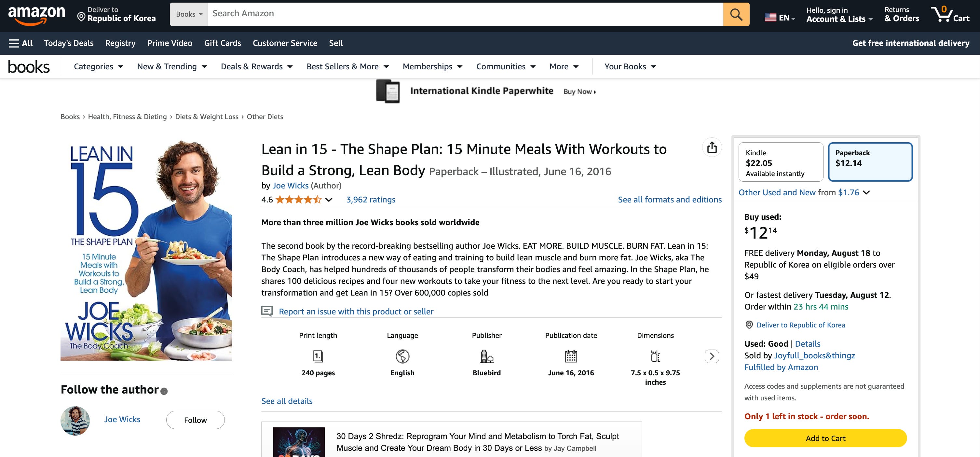Expand the star rating breakdown chevron

click(x=329, y=200)
